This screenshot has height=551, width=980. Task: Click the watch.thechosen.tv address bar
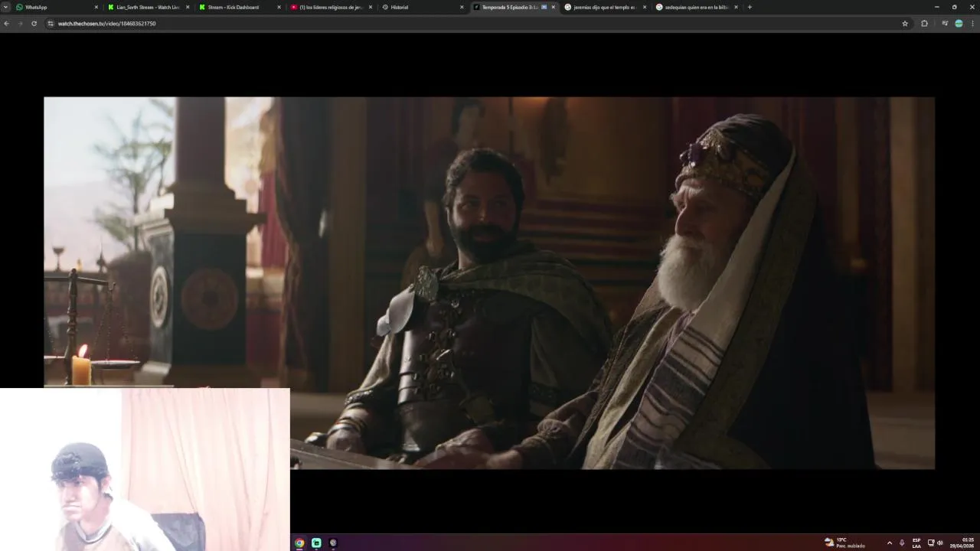coord(475,24)
